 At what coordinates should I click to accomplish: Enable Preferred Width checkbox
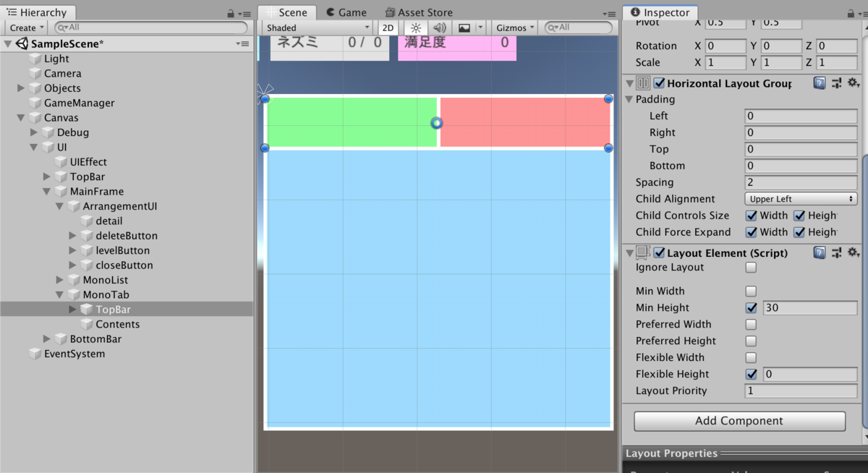pyautogui.click(x=751, y=324)
